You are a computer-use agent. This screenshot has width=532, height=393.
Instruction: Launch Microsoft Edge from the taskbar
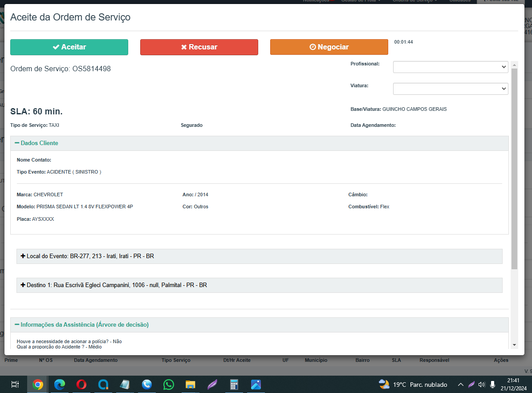coord(60,385)
